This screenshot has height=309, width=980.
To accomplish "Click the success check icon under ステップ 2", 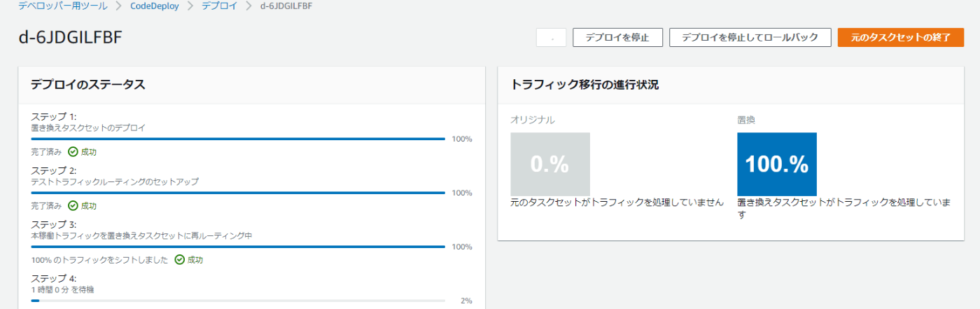I will pyautogui.click(x=73, y=206).
